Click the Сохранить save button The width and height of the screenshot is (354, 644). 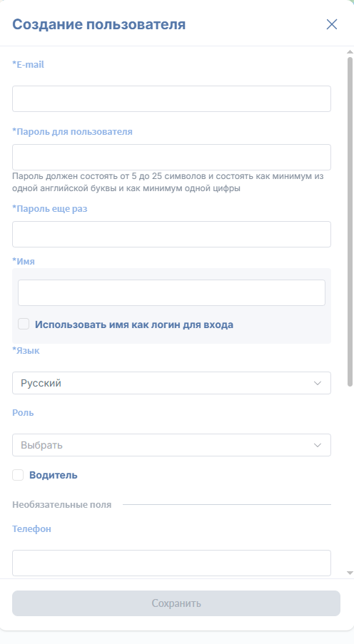[x=176, y=603]
